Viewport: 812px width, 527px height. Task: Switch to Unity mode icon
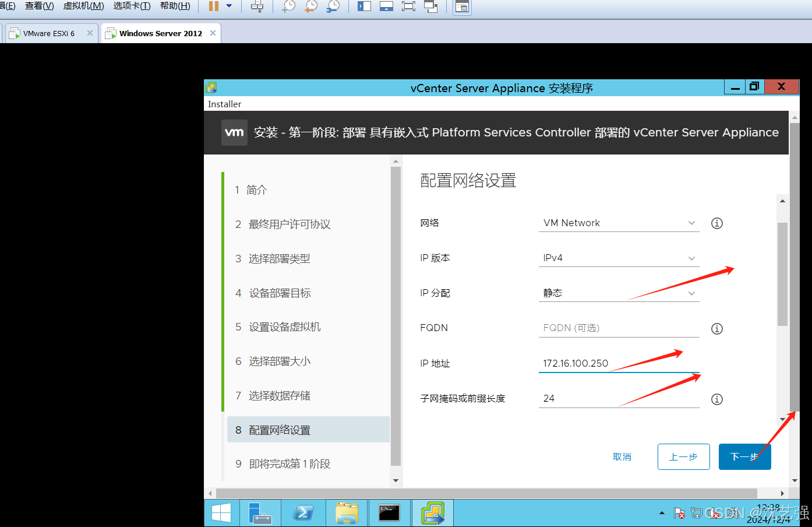click(x=431, y=6)
